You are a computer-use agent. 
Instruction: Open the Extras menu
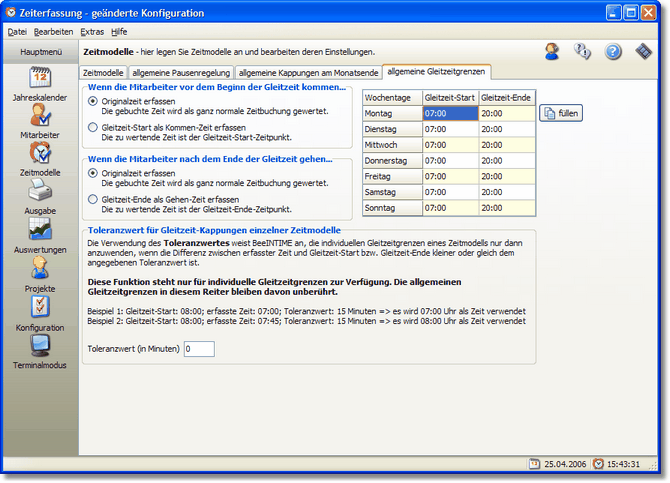[91, 32]
